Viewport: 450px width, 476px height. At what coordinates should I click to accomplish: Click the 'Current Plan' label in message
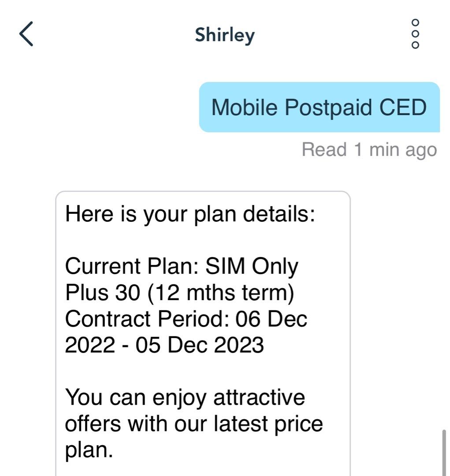132,266
